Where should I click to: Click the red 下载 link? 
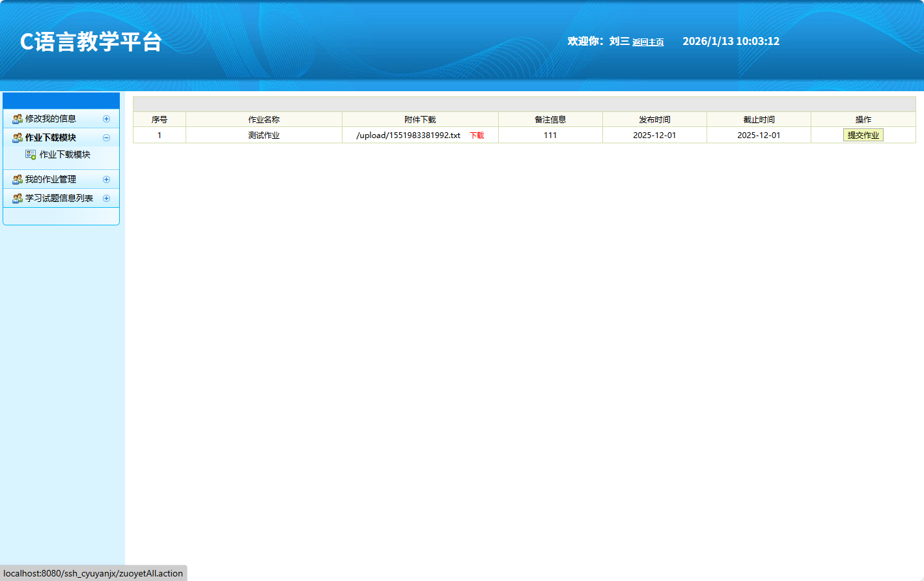(x=477, y=135)
